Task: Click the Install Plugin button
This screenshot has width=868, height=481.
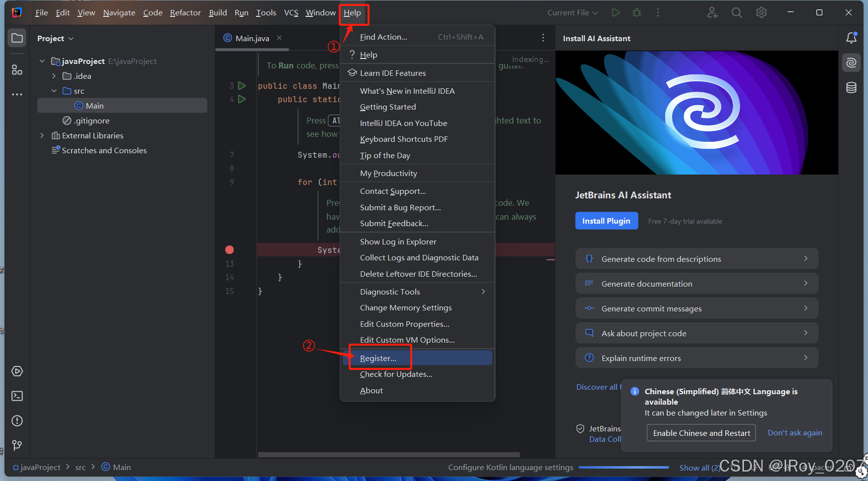Action: pyautogui.click(x=606, y=221)
